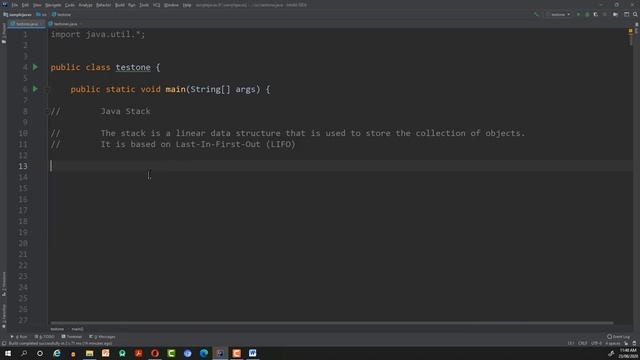Click the LIFO comment text on line 11

[x=280, y=144]
